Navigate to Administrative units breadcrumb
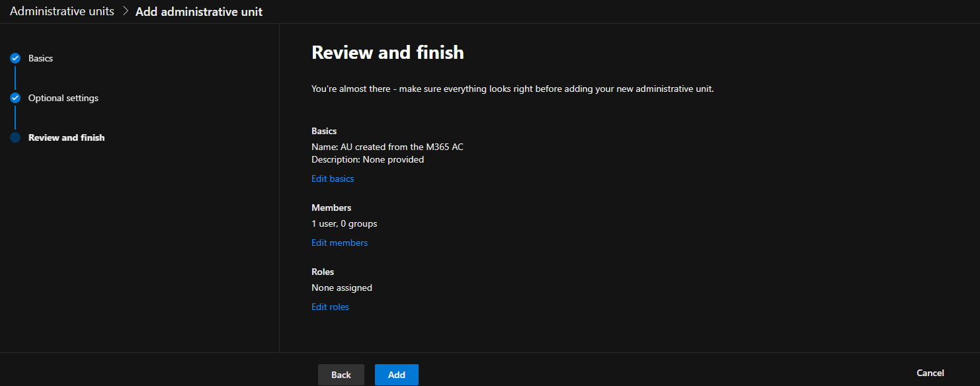The image size is (980, 386). (x=61, y=11)
